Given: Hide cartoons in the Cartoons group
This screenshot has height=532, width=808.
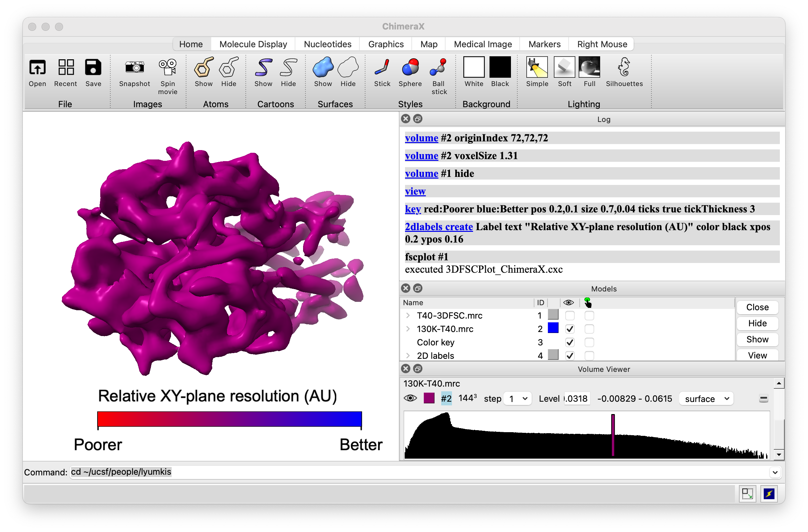Looking at the screenshot, I should tap(288, 68).
